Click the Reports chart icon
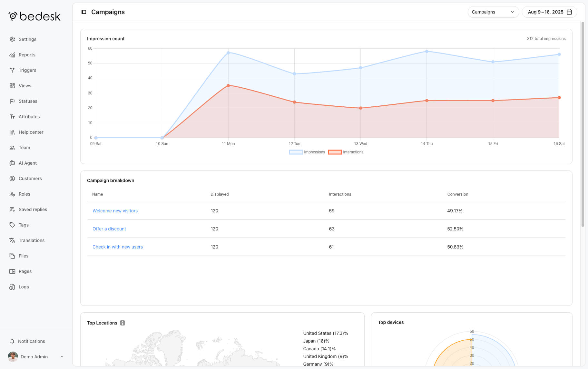The width and height of the screenshot is (588, 369). pos(12,55)
